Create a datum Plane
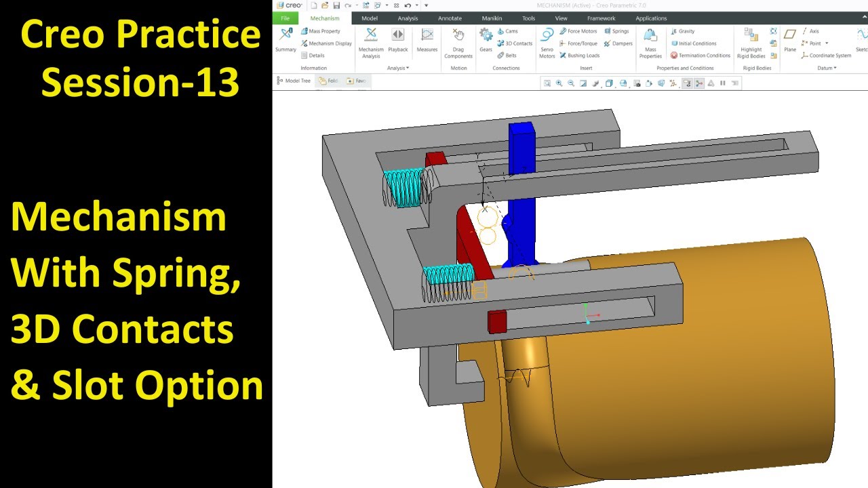 click(790, 39)
